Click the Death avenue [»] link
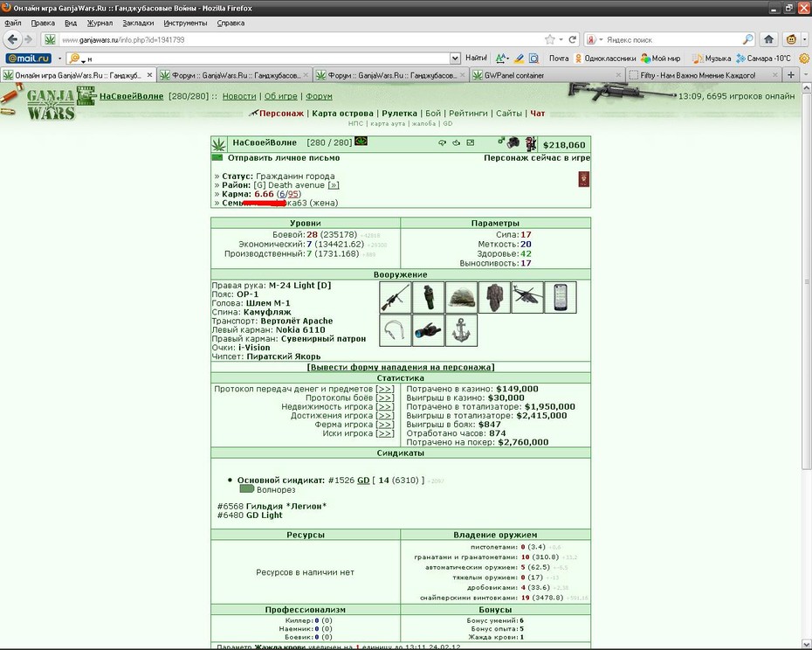The height and width of the screenshot is (650, 812). (334, 185)
